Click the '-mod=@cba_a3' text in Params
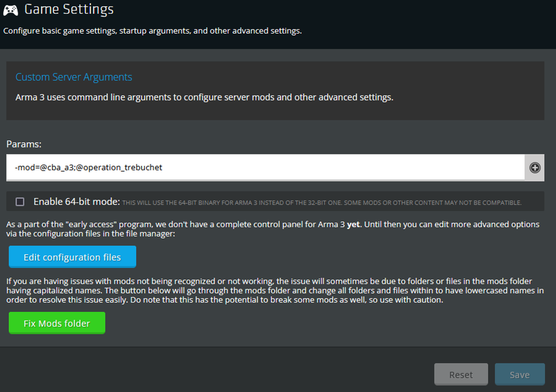 tap(44, 167)
